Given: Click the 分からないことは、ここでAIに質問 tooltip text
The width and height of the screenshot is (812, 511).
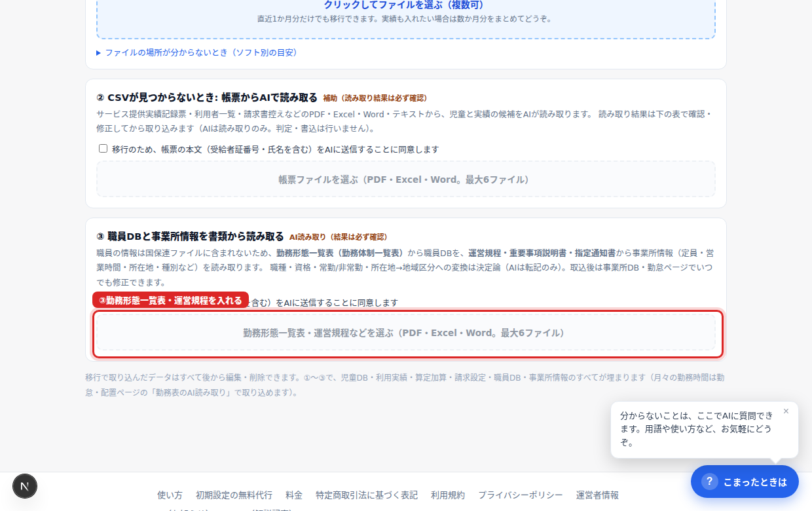Looking at the screenshot, I should [x=697, y=429].
